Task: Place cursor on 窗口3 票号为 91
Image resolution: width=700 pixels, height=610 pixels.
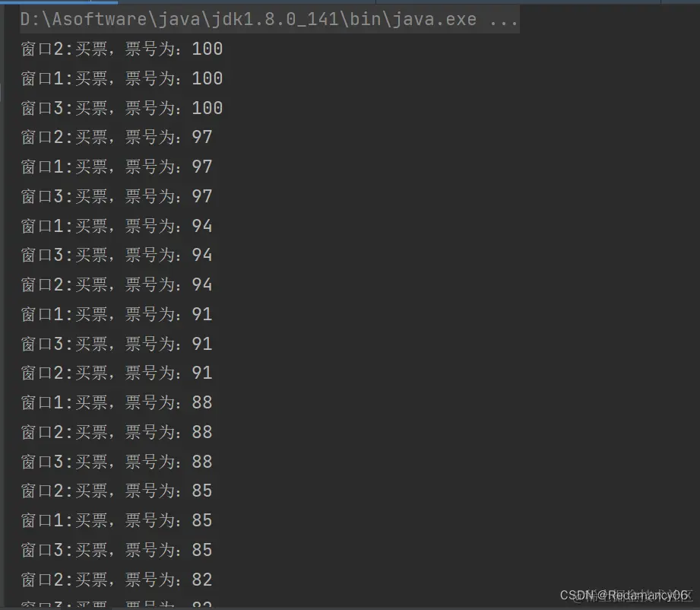Action: pos(116,344)
